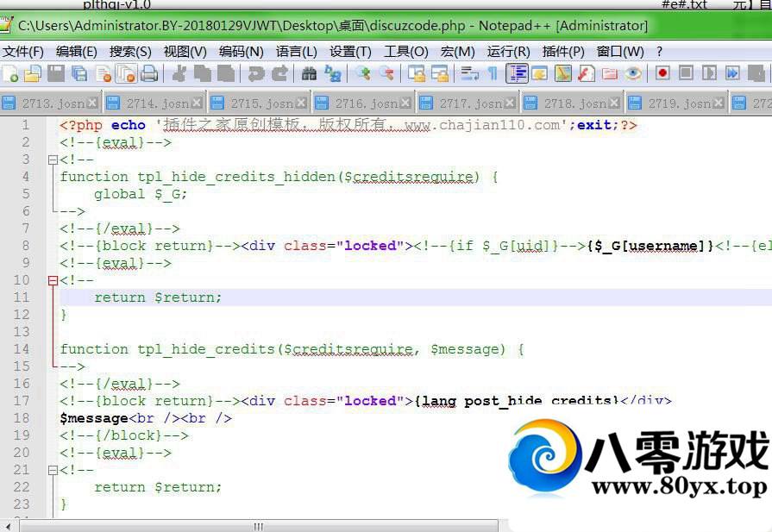Close the 2719.josn tab
This screenshot has width=772, height=532.
(719, 103)
